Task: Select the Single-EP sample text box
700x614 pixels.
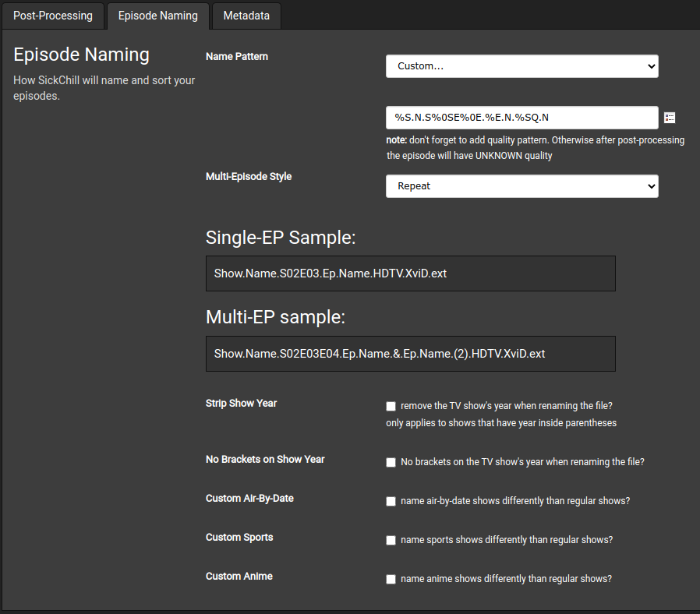Action: (x=410, y=273)
